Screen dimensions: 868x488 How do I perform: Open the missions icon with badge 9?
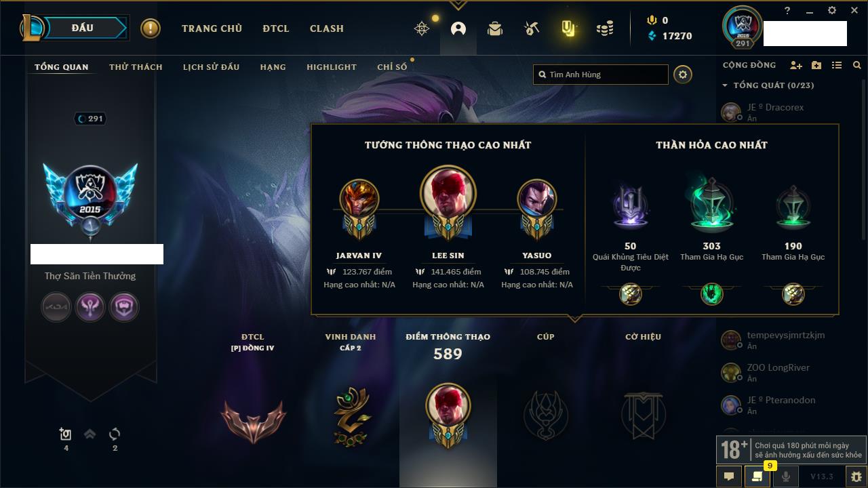(757, 476)
